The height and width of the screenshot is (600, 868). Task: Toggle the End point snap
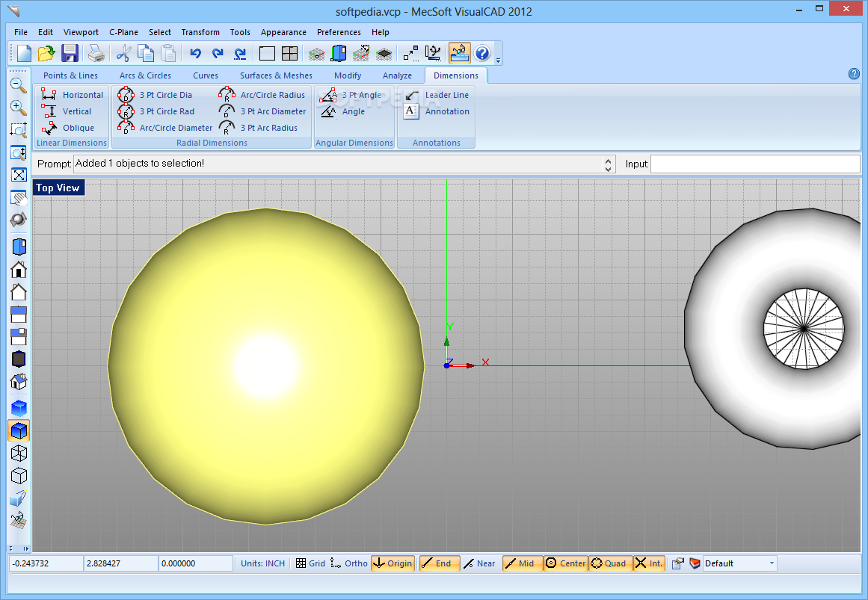[439, 563]
